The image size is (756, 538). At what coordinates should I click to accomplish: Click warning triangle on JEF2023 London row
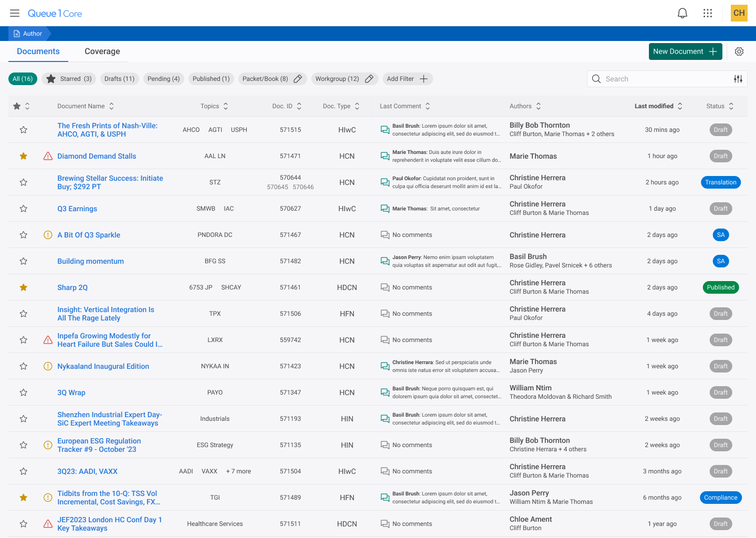(48, 524)
